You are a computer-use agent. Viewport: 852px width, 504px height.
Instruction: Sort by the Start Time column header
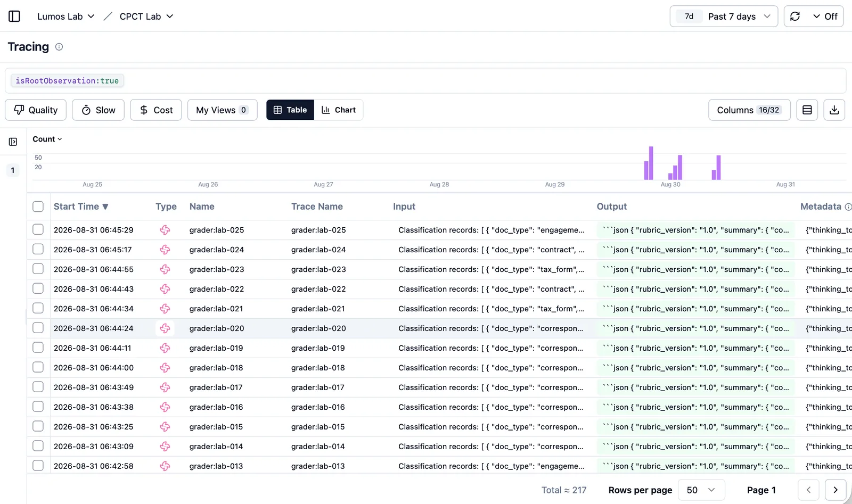(81, 206)
